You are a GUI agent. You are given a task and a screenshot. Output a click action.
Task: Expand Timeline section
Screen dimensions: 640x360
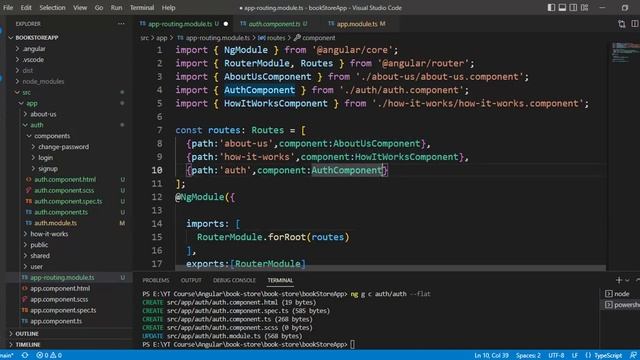pos(28,344)
